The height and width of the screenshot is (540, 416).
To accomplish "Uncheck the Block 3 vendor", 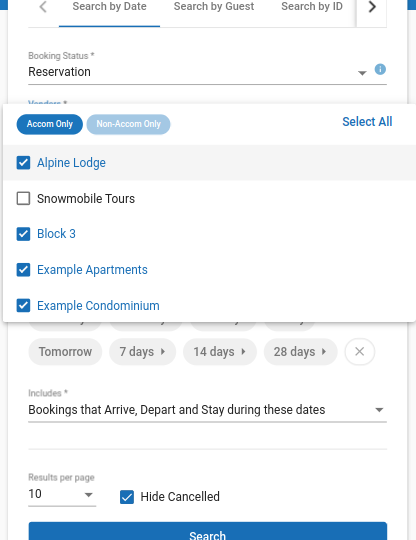I will click(x=23, y=234).
